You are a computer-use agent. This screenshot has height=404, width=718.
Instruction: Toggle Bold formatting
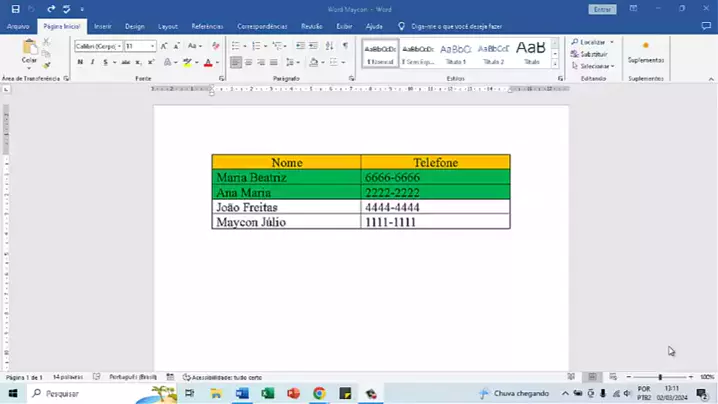[80, 62]
